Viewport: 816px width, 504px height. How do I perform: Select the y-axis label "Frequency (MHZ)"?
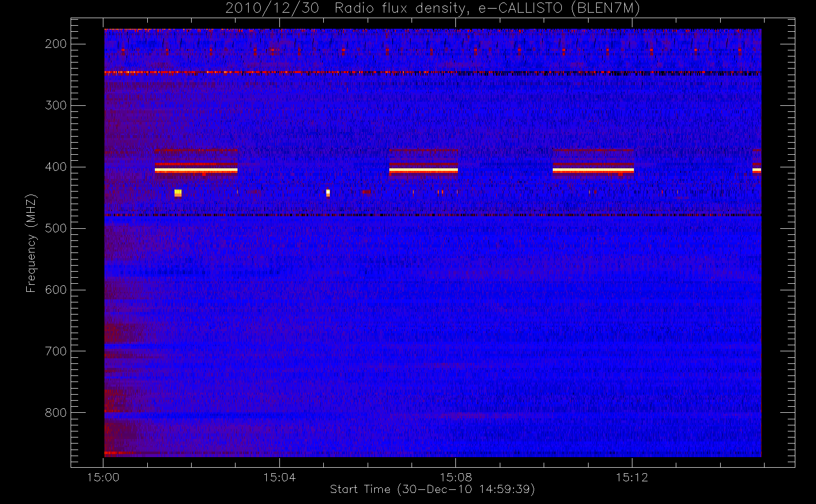[x=31, y=243]
